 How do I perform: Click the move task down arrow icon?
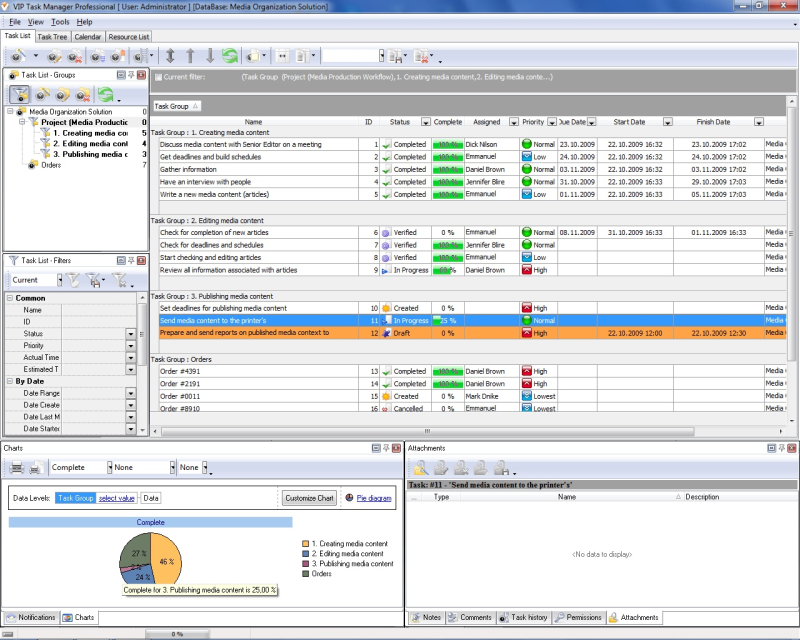210,56
